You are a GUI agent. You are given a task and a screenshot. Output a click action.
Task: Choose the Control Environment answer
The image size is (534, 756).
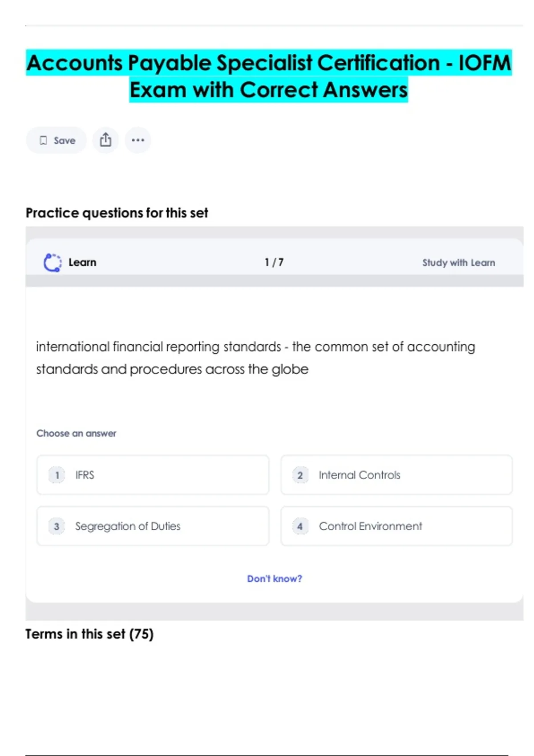coord(396,526)
